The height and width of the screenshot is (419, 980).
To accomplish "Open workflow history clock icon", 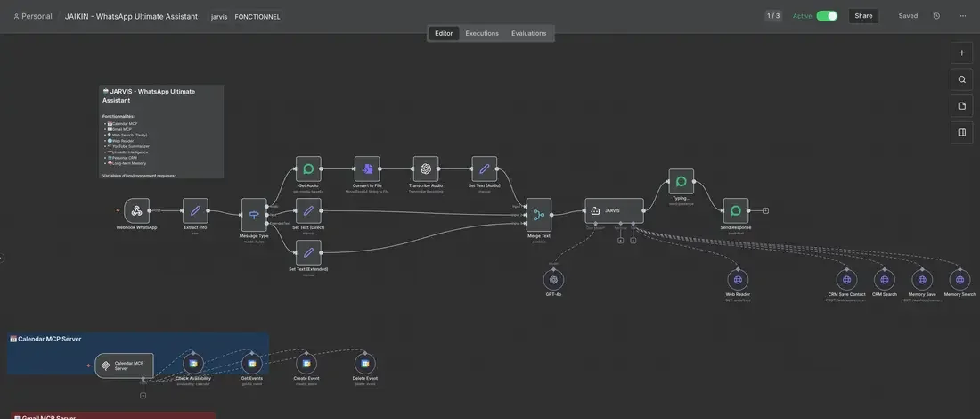I will pos(936,16).
